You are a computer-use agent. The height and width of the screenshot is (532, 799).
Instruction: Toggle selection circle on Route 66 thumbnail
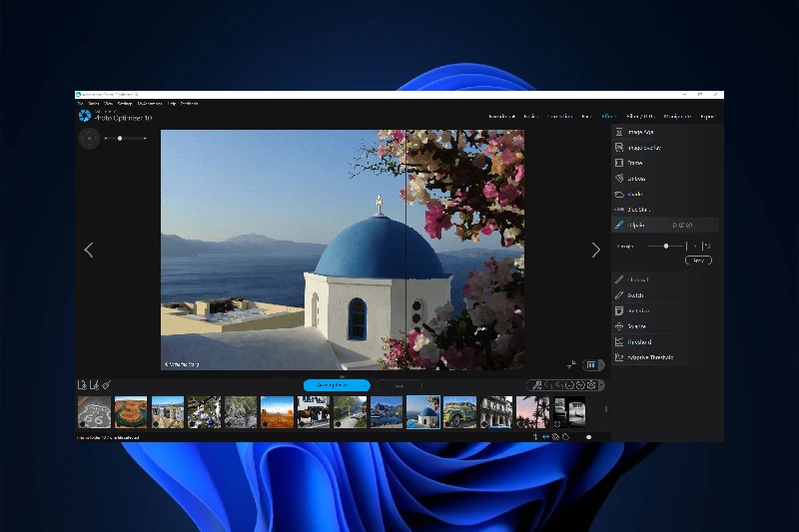83,423
